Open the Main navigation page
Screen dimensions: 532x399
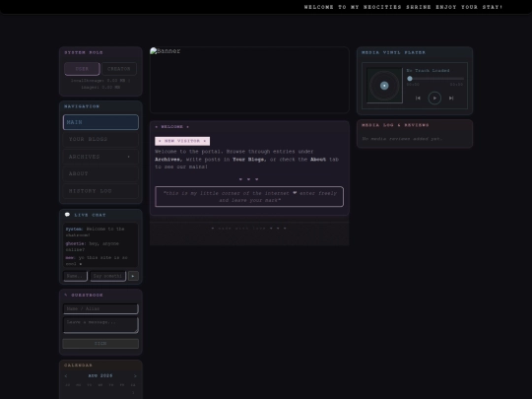pyautogui.click(x=100, y=122)
